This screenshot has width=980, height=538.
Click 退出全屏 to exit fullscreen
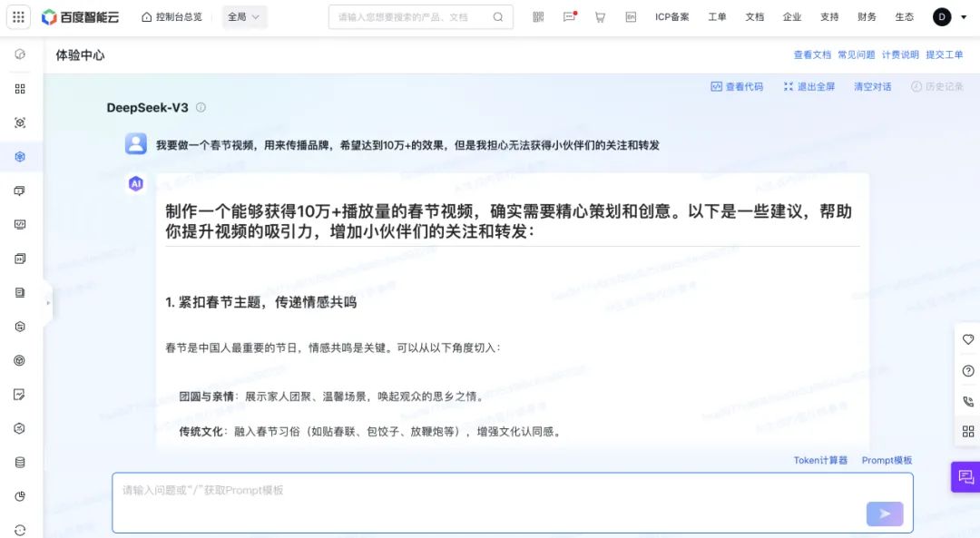(x=809, y=87)
